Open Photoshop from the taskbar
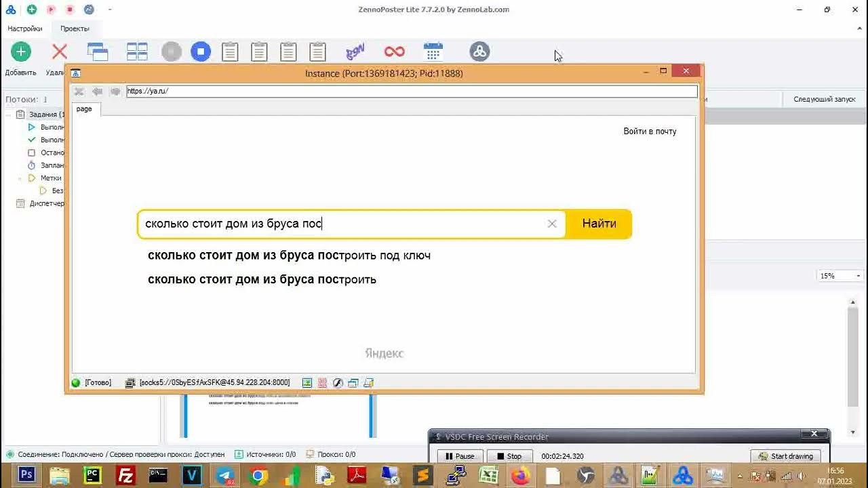Image resolution: width=868 pixels, height=488 pixels. [26, 474]
